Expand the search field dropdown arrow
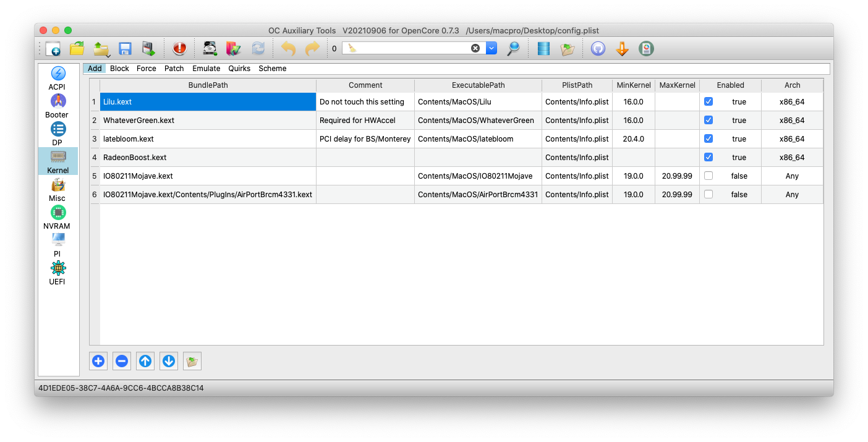 (x=491, y=48)
